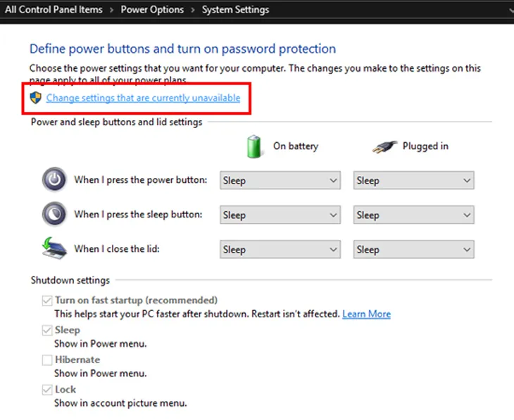Expand close lid Plugged in dropdown

pos(413,250)
